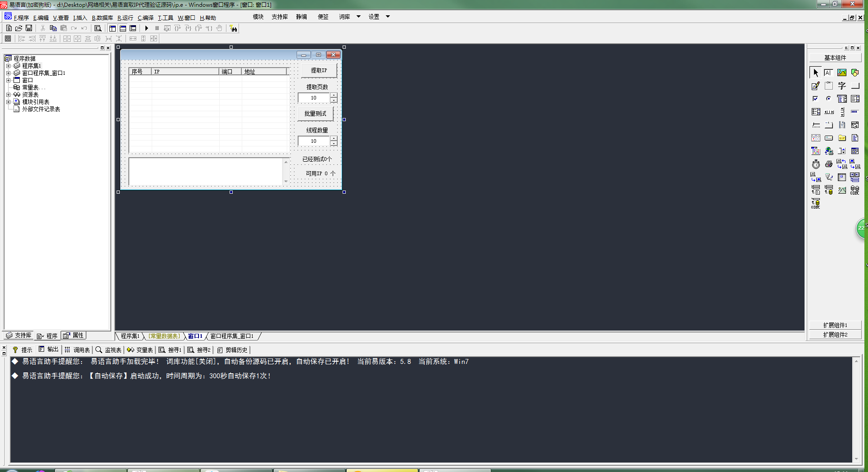868x472 pixels.
Task: Open the F.程序 menu
Action: (x=21, y=18)
